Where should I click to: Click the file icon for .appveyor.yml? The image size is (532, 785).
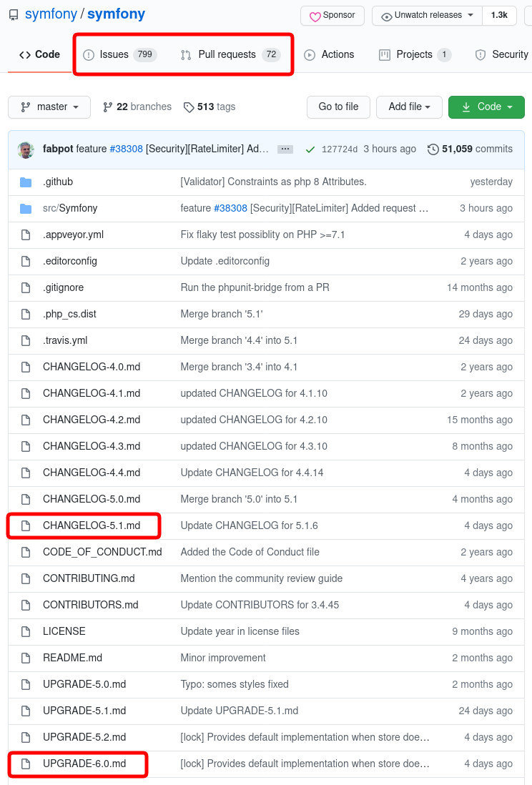26,234
